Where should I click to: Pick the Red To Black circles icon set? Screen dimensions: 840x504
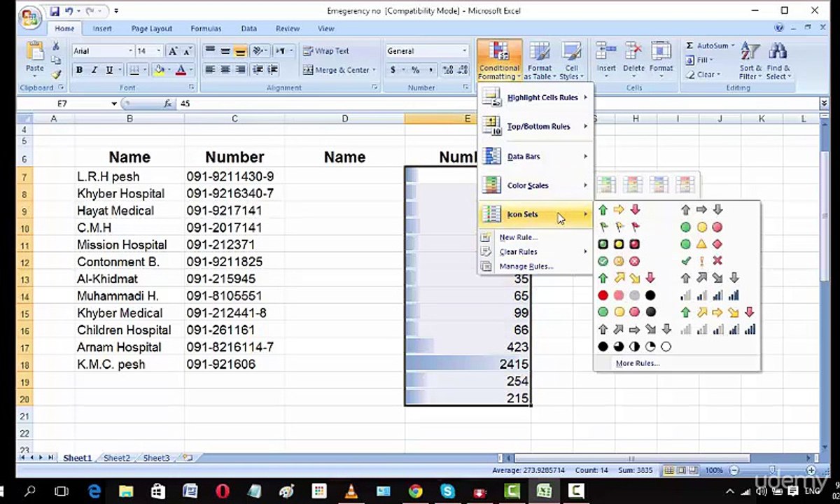pos(626,295)
